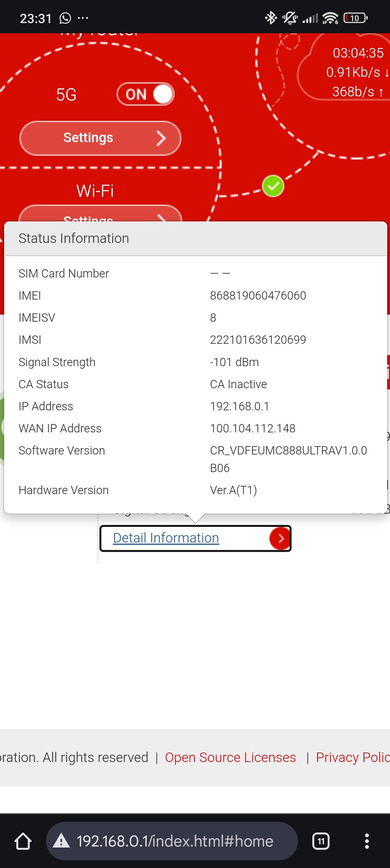Click the Wi-Fi section heading
Screen dimensions: 390x868
tap(95, 191)
